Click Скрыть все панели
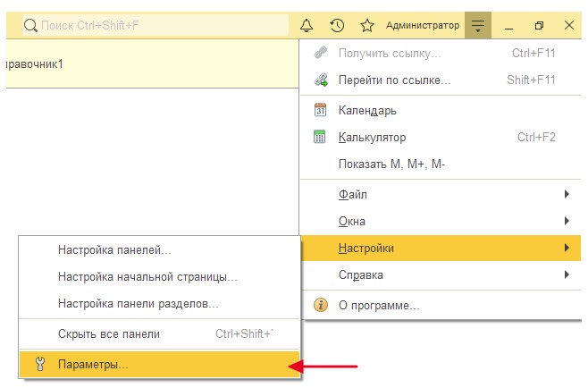The height and width of the screenshot is (388, 588). [x=108, y=334]
